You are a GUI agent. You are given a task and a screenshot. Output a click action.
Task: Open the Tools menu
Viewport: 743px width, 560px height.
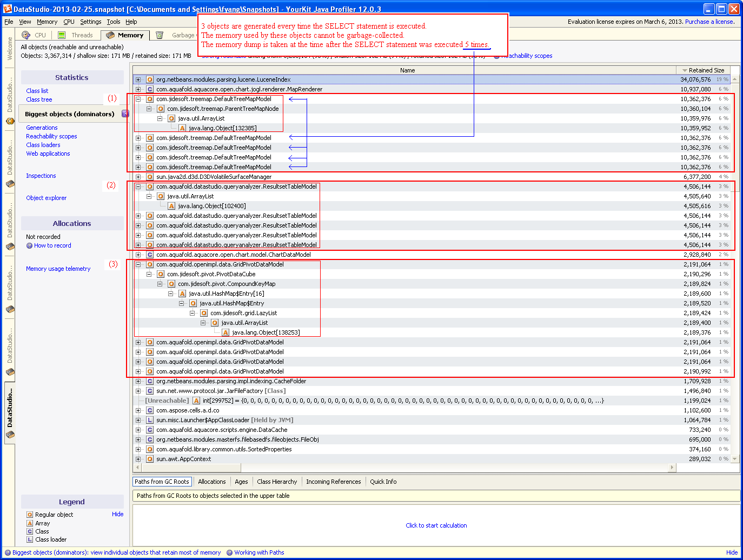pyautogui.click(x=114, y=22)
